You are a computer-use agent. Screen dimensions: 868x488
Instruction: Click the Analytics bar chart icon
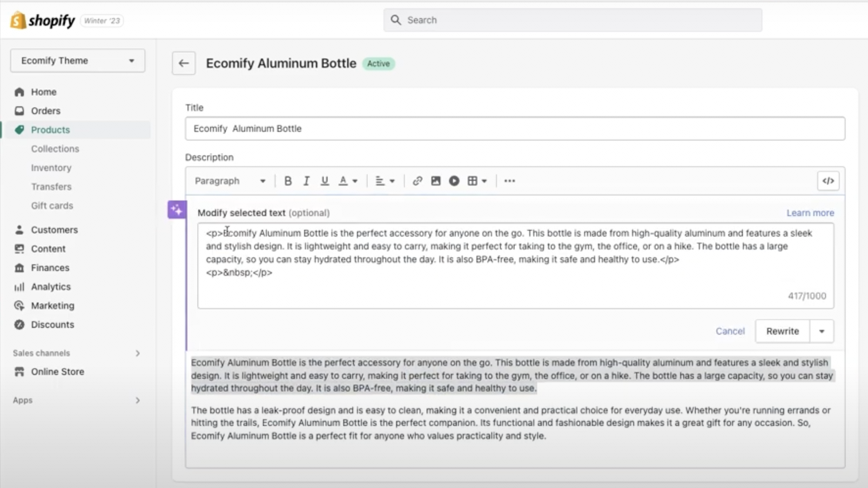click(19, 287)
